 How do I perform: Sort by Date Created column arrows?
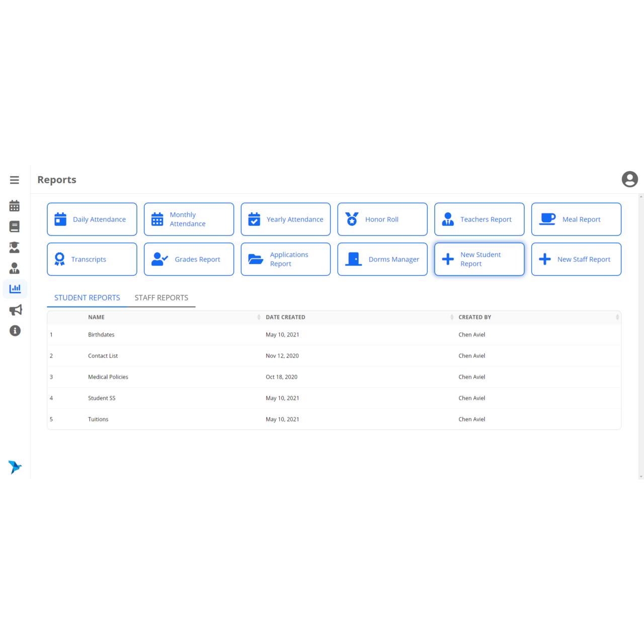(x=451, y=317)
